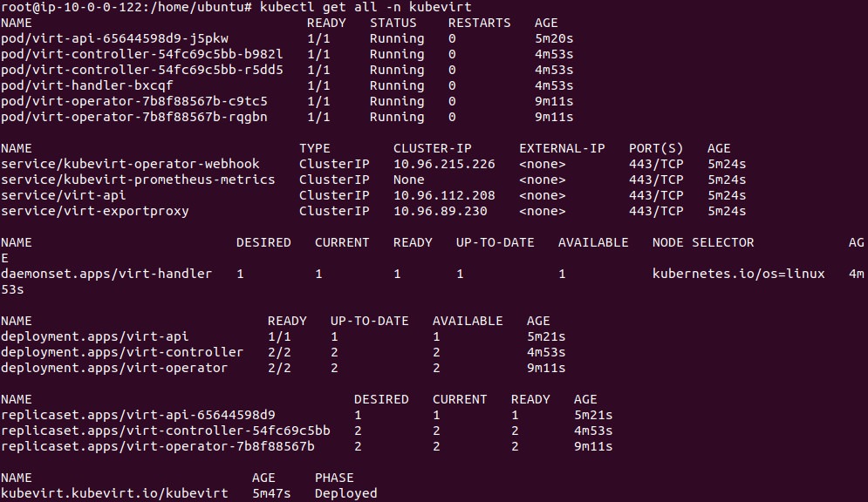Screen dimensions: 868x502
Task: Click READY 2/2 of virt-controller deployment
Action: click(x=279, y=352)
